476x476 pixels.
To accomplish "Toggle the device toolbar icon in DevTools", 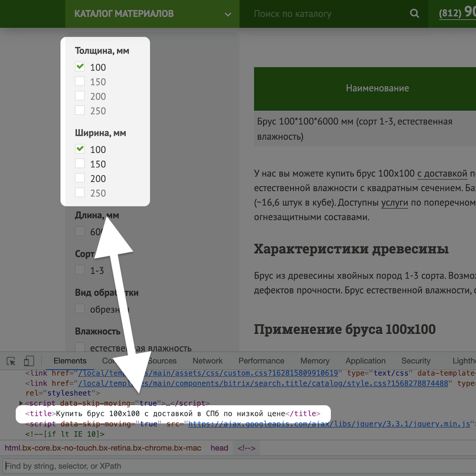I will (x=29, y=361).
